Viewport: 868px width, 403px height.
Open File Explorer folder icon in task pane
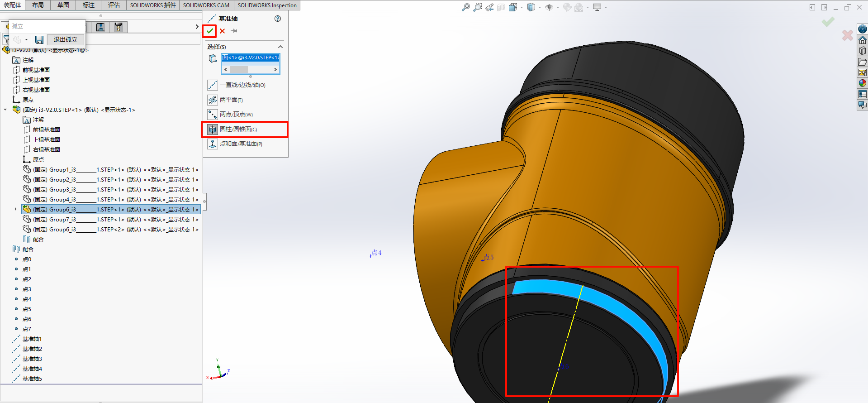(x=863, y=62)
